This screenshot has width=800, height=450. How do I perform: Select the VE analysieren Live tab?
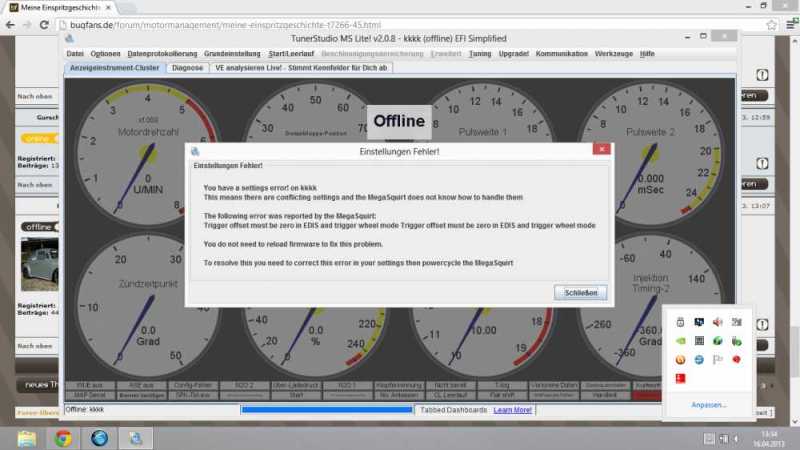[x=301, y=67]
